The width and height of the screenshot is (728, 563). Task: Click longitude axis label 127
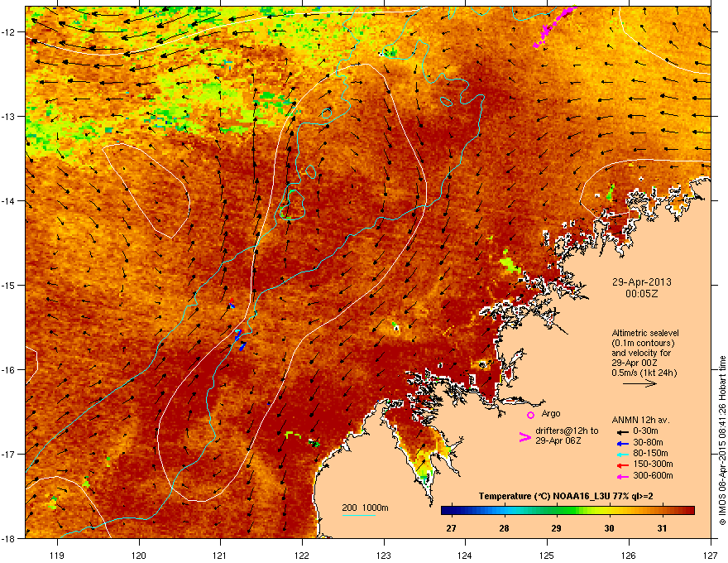point(711,555)
